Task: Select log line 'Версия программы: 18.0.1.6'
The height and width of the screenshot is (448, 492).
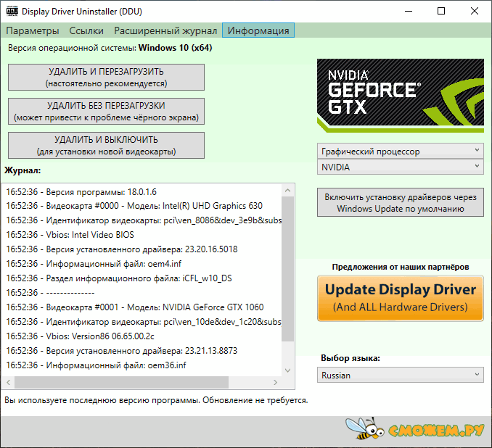Action: click(81, 192)
